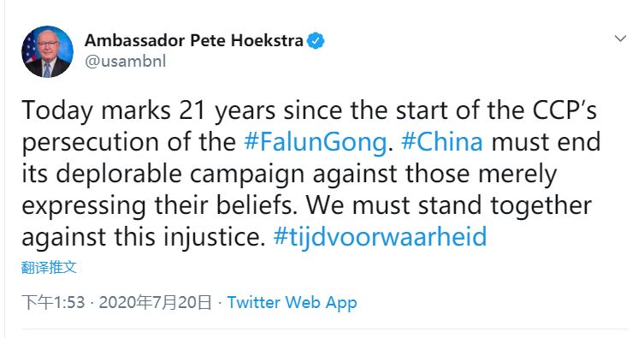Click the blue verified badge checkmark
Viewport: 644px width, 338px height.
click(x=316, y=41)
